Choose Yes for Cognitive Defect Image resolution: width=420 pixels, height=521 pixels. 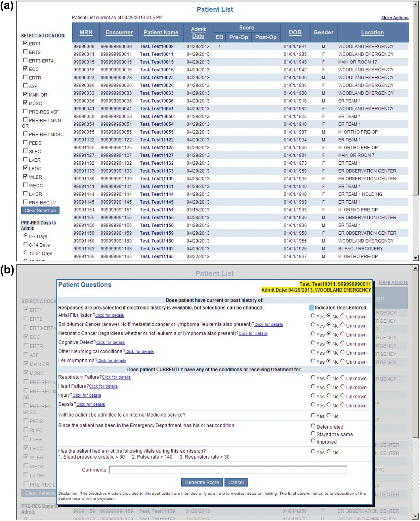pyautogui.click(x=313, y=343)
